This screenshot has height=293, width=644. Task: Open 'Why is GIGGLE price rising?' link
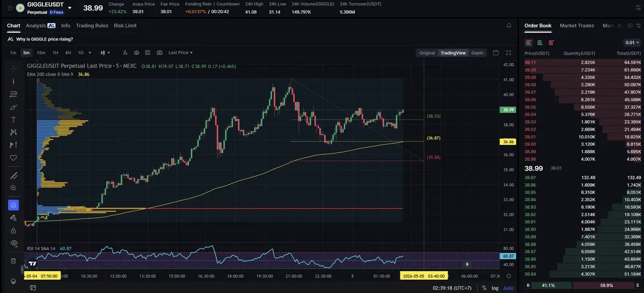[x=45, y=39]
